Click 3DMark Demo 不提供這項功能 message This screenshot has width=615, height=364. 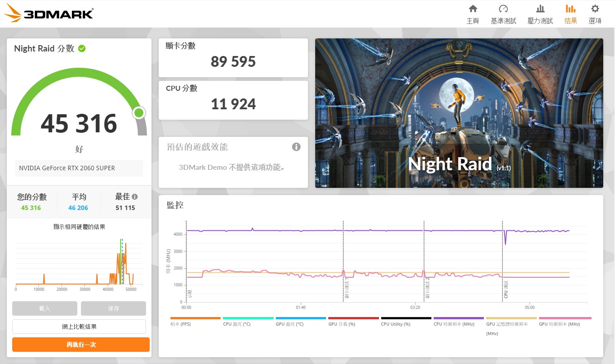coord(233,167)
